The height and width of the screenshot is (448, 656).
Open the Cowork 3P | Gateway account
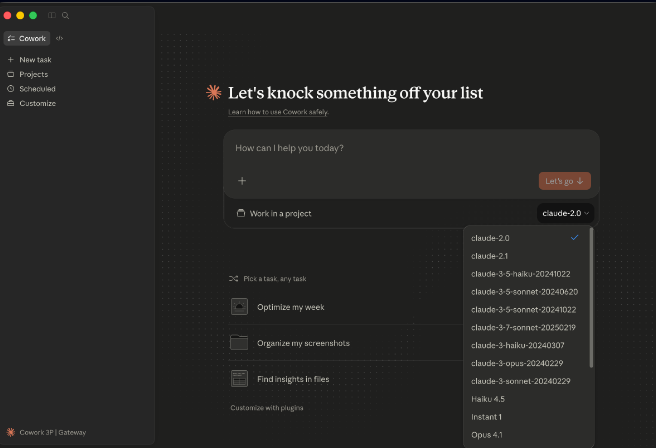pos(46,433)
